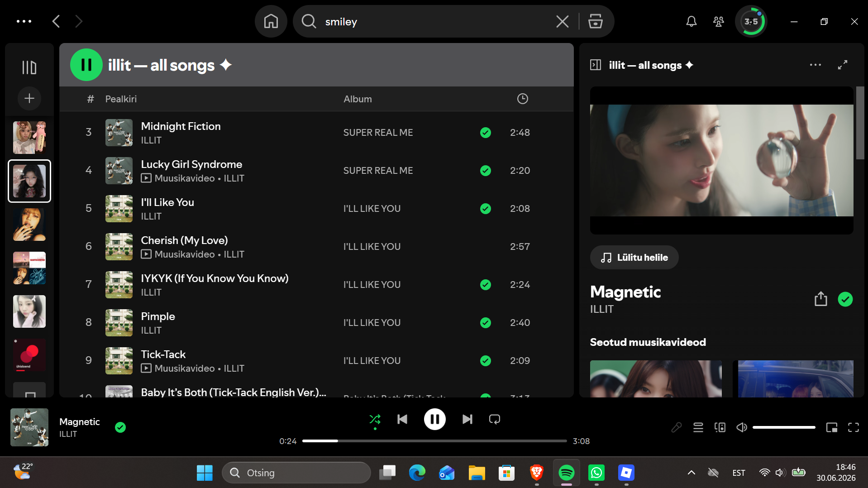Sort tracks by the Album column
The height and width of the screenshot is (488, 868).
(x=358, y=99)
